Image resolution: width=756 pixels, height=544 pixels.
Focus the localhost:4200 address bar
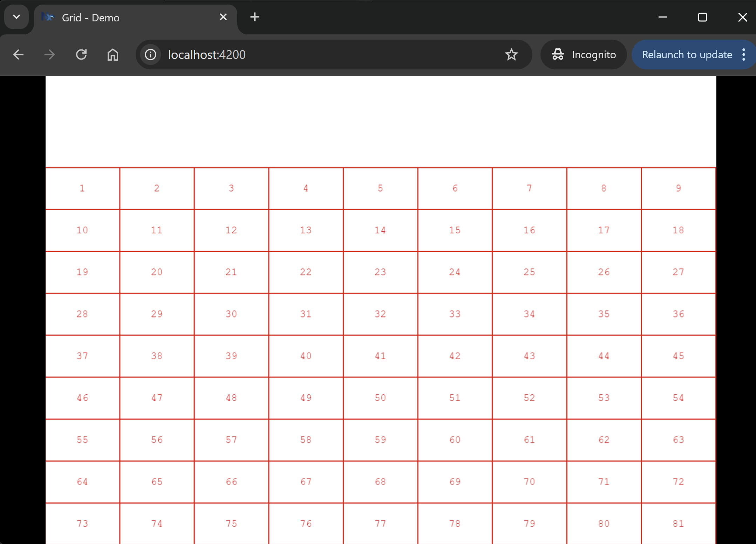pos(315,55)
